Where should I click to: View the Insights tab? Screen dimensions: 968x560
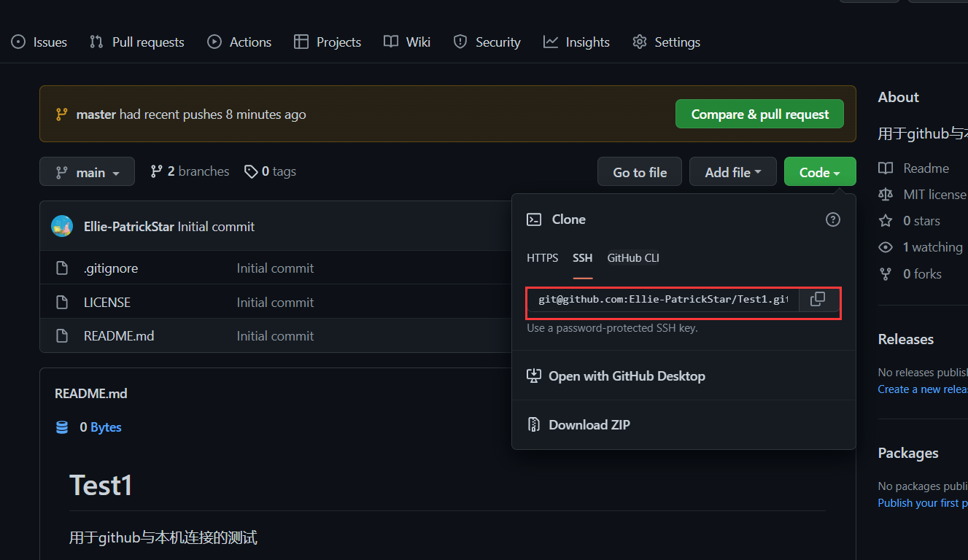click(x=576, y=42)
